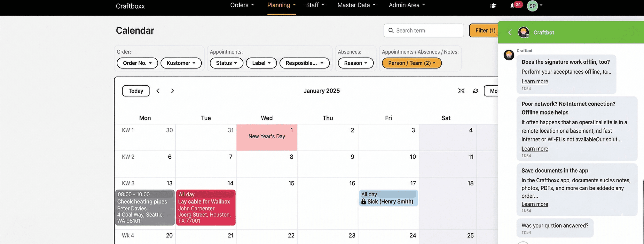
Task: Go back using Craftbot chat arrow
Action: pos(510,32)
